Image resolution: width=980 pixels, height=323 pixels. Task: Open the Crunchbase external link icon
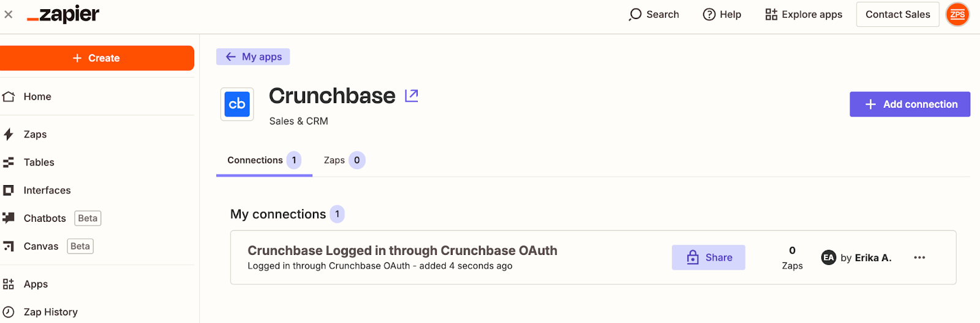(x=412, y=96)
